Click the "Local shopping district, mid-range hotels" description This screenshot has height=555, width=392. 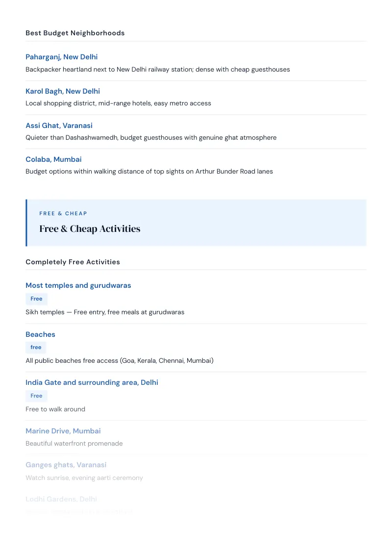[118, 103]
